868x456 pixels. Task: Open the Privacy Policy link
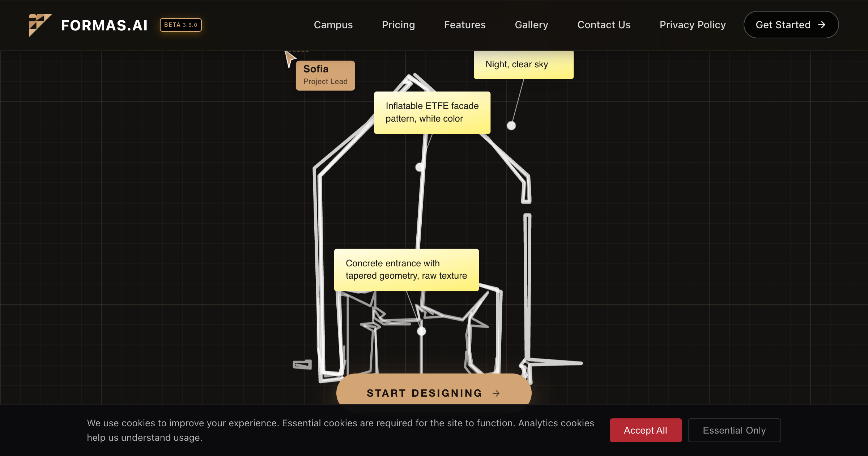click(693, 25)
